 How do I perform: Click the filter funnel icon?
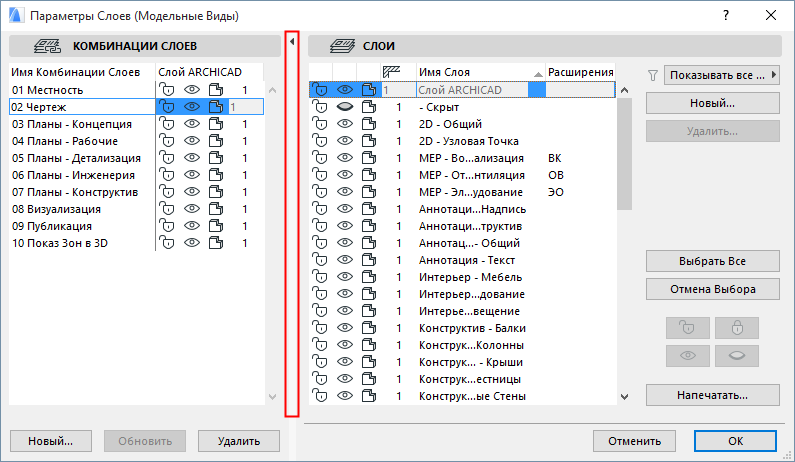tap(653, 76)
